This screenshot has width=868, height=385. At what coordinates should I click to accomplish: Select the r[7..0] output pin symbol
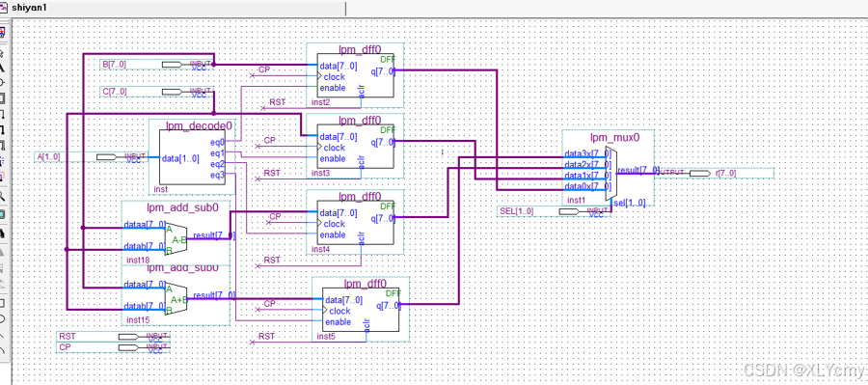pyautogui.click(x=700, y=174)
